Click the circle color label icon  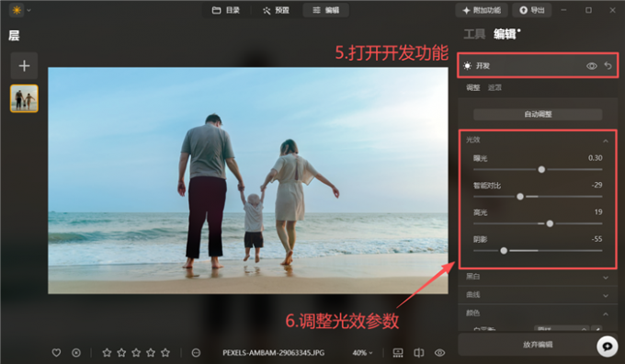click(196, 353)
